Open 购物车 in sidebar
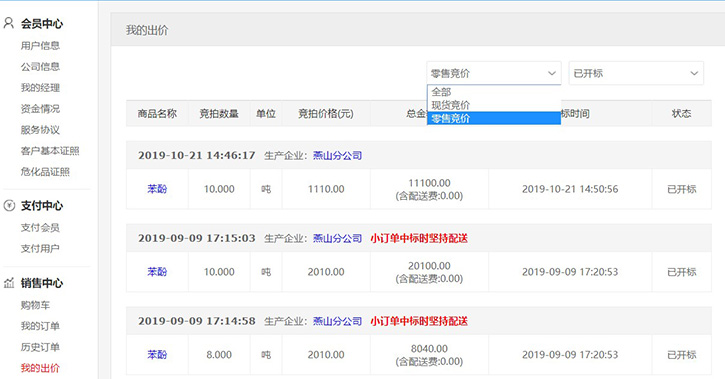This screenshot has height=379, width=725. coord(35,305)
